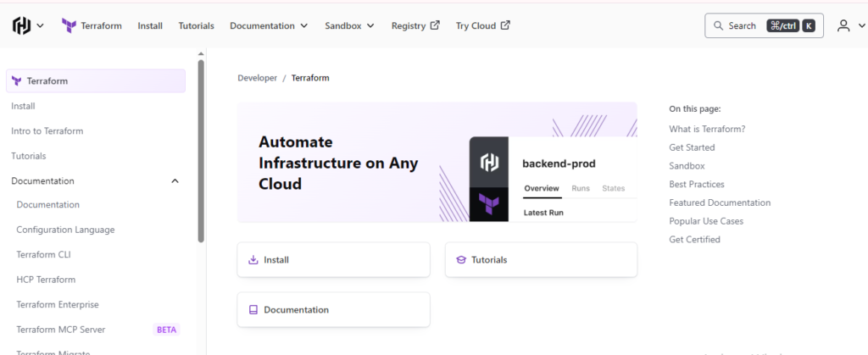Viewport: 868px width, 355px height.
Task: Click the Terraform icon in sidebar
Action: 17,80
